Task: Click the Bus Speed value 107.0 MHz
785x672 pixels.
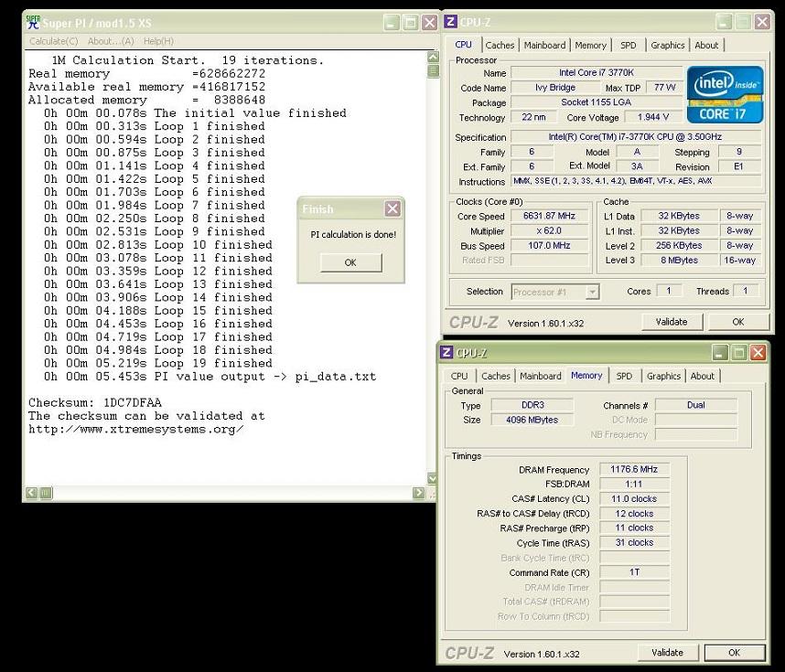Action: point(549,245)
